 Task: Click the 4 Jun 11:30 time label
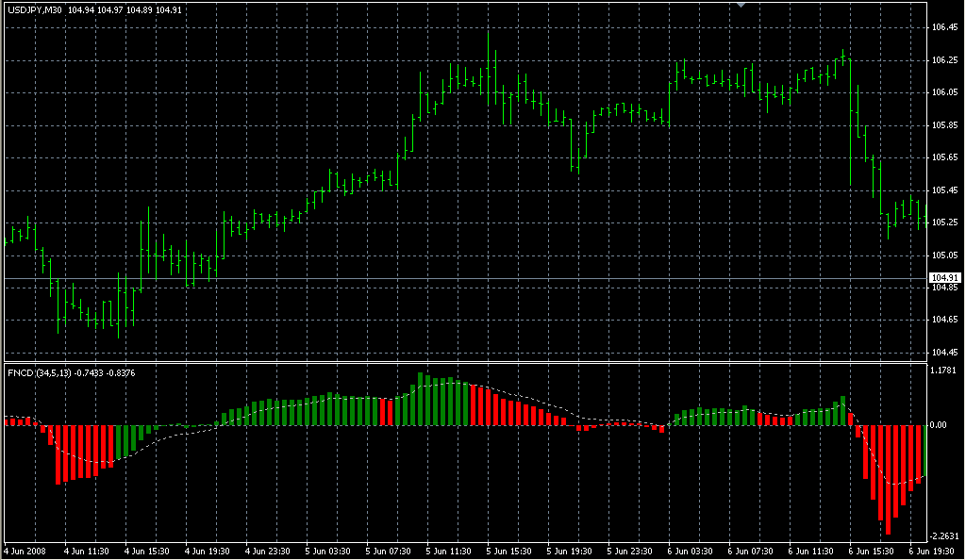tap(86, 552)
